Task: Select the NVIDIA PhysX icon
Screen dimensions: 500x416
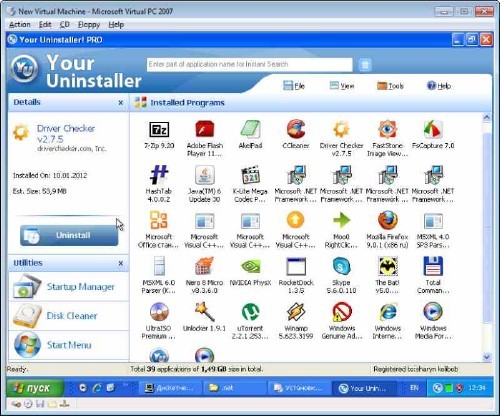Action: tap(250, 266)
